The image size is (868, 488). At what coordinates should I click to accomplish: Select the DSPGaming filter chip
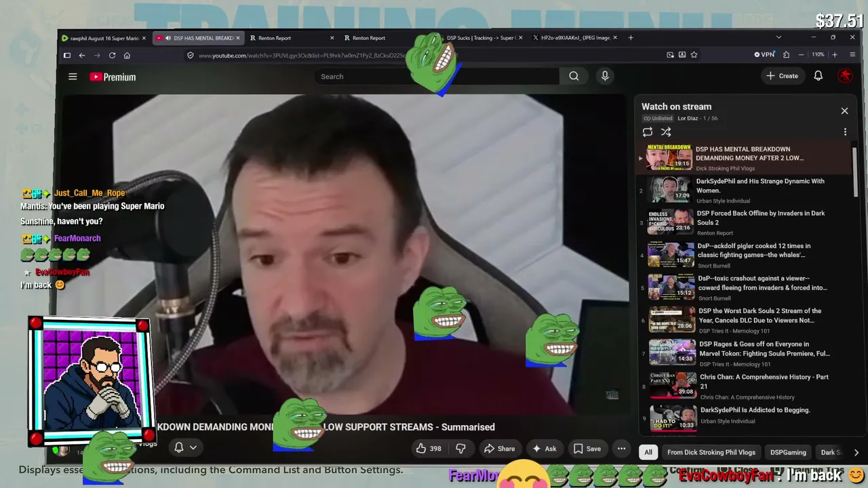pos(788,452)
